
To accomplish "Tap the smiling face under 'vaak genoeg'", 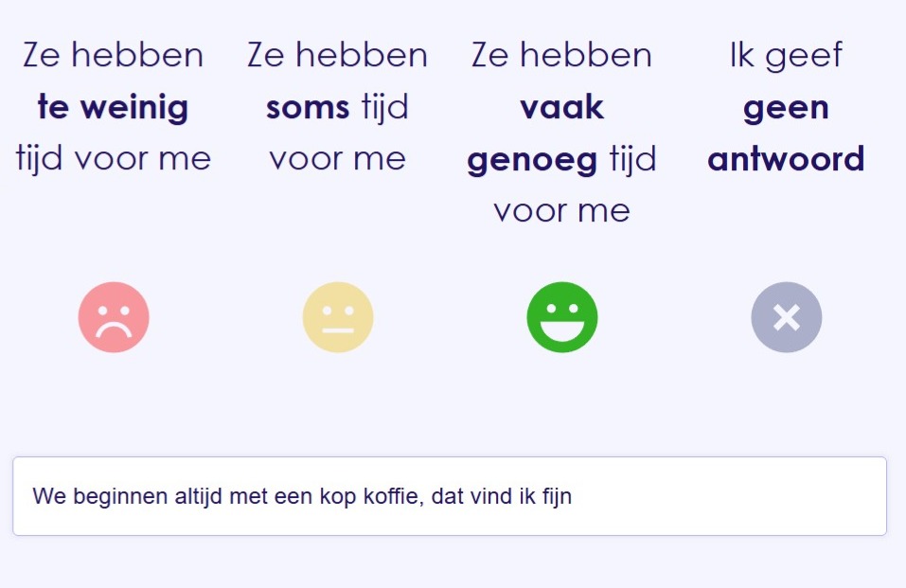I will (562, 317).
